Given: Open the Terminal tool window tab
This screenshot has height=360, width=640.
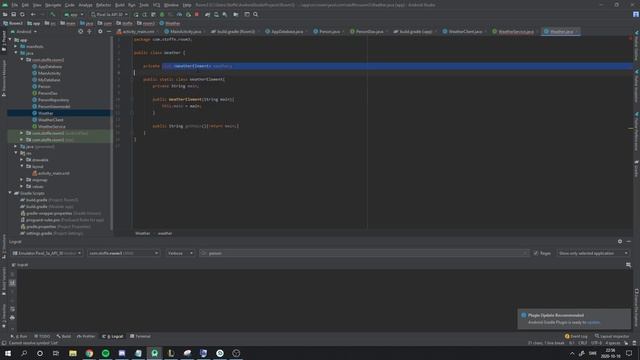Looking at the screenshot, I should [x=140, y=336].
